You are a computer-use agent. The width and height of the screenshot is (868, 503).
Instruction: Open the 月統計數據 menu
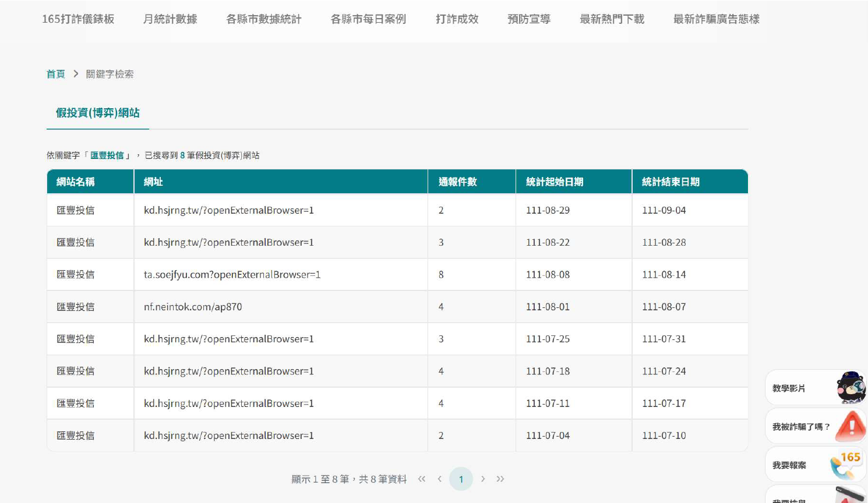coord(170,19)
